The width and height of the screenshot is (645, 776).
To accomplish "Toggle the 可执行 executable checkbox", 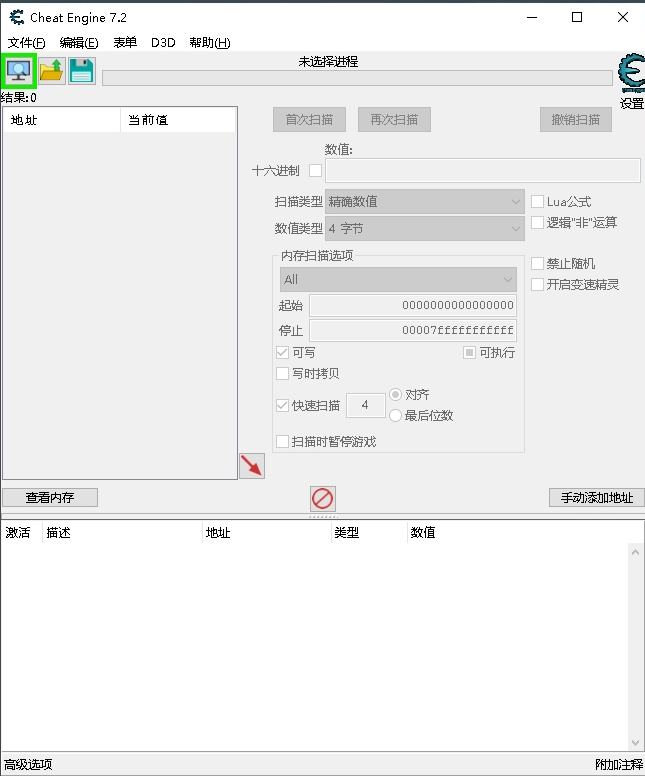I will (469, 352).
